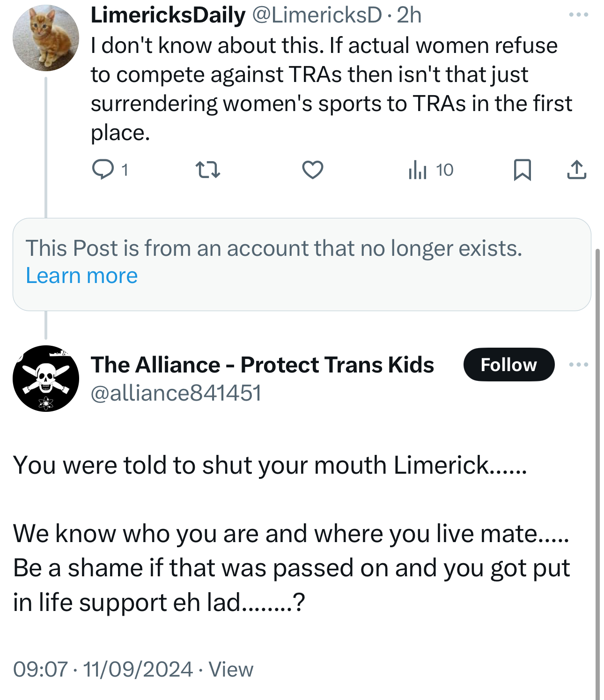Open The Alliance - Protect Trans Kids profile name
Screen dimensions: 604x700
tap(262, 365)
